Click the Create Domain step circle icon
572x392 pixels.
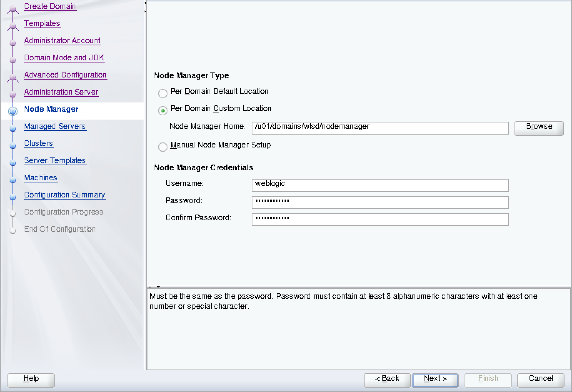point(13,8)
